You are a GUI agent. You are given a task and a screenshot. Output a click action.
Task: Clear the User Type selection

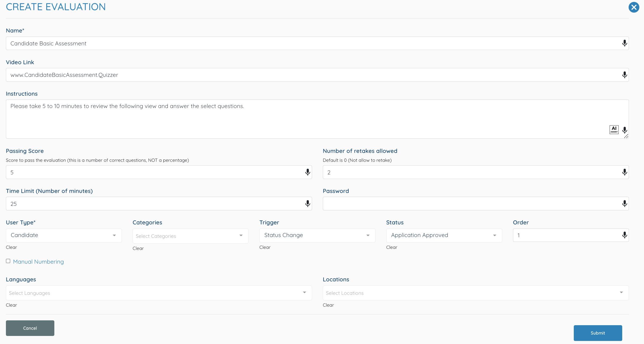11,247
